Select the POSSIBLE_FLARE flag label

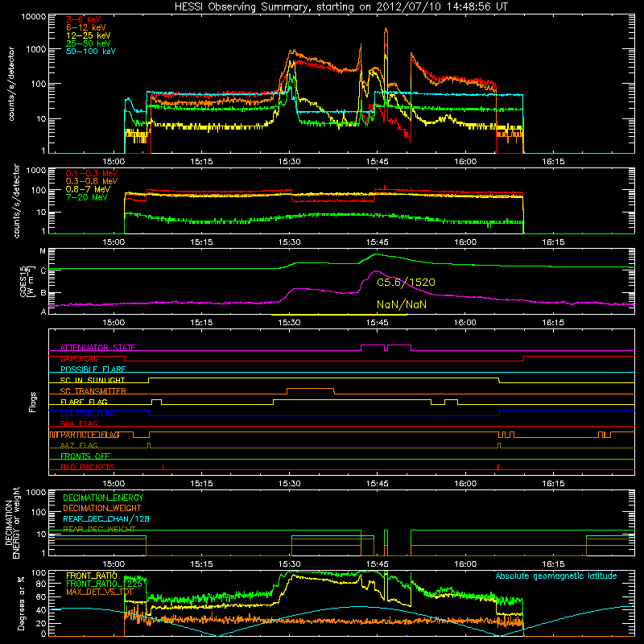pos(93,369)
